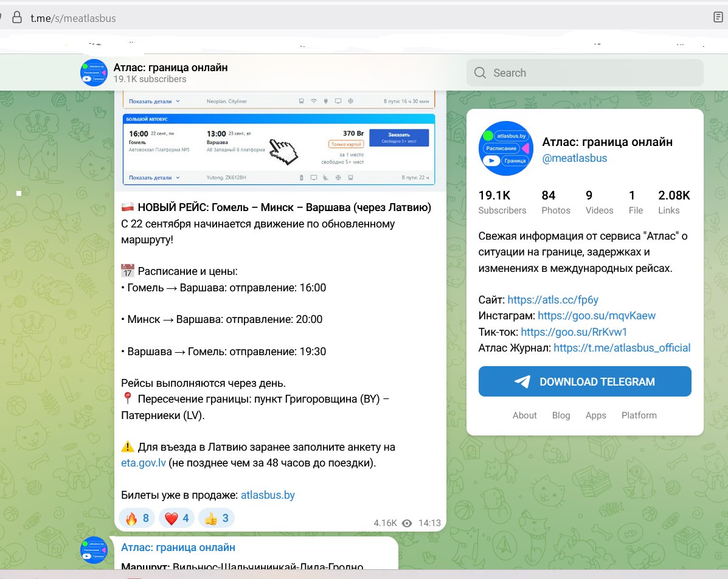Click next post's author 'Атлас: граница онлайн'
Screen dimensions: 728x579
[178, 547]
